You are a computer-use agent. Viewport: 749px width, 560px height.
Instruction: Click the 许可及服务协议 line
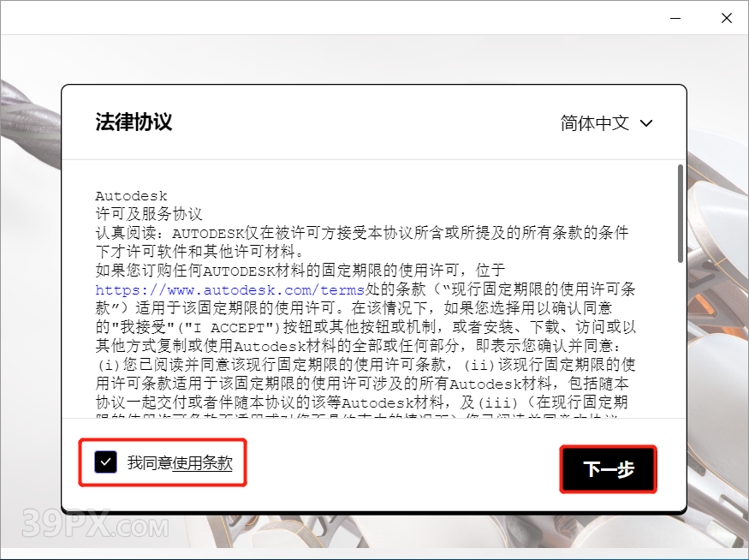[149, 214]
